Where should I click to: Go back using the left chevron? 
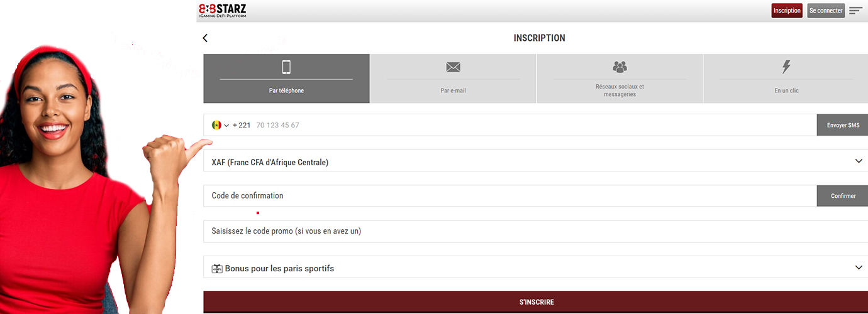pyautogui.click(x=205, y=38)
